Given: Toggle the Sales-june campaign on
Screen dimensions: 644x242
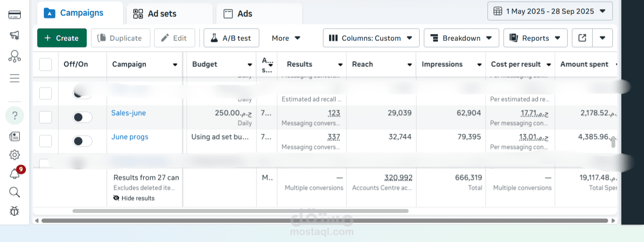Looking at the screenshot, I should (83, 117).
